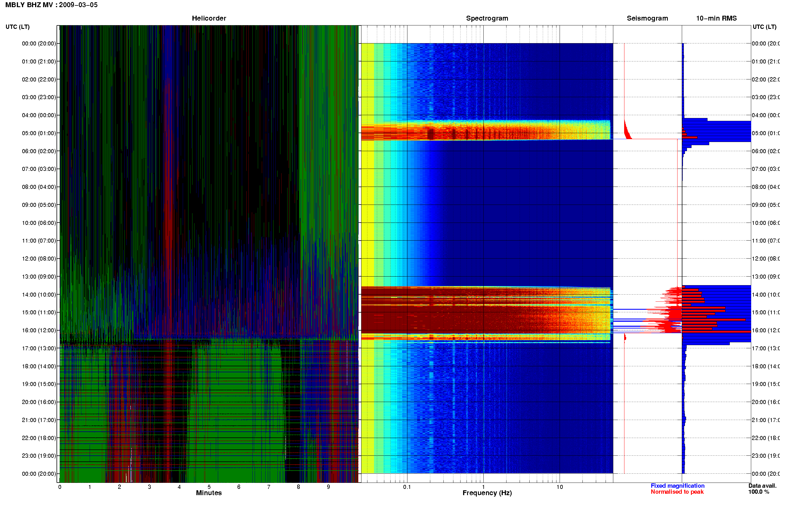812x508 pixels.
Task: Click left time label '15:00 (11:00)'
Action: pos(39,313)
